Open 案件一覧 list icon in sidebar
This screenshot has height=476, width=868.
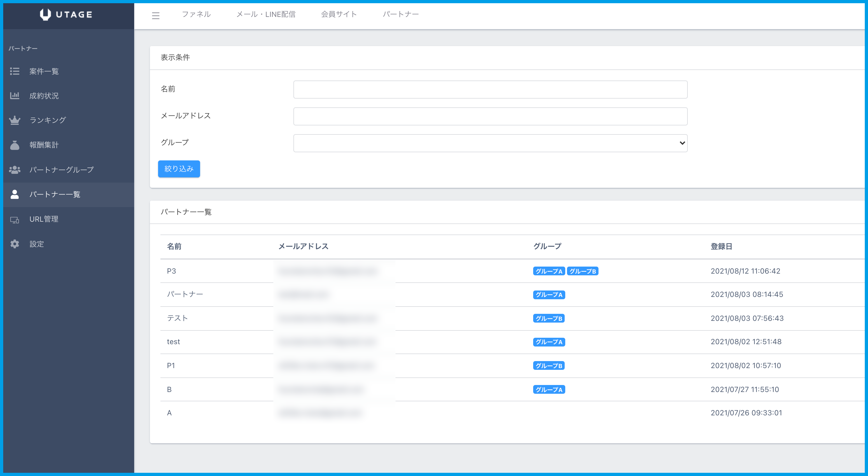click(x=15, y=71)
